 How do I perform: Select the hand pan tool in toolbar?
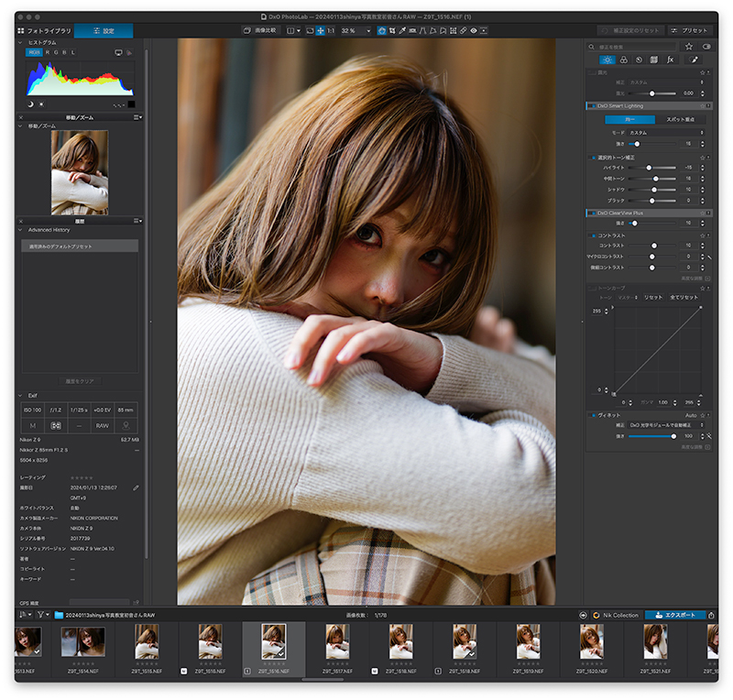pos(382,31)
